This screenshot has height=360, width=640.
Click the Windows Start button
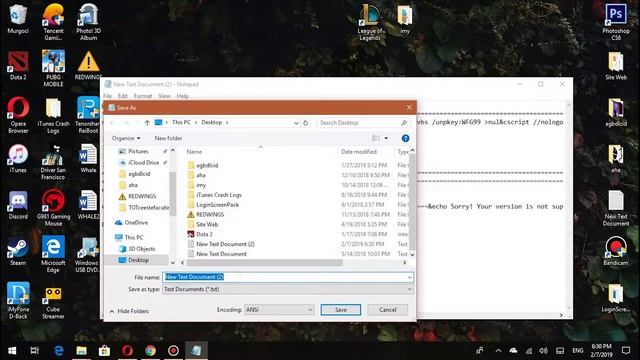(12, 350)
